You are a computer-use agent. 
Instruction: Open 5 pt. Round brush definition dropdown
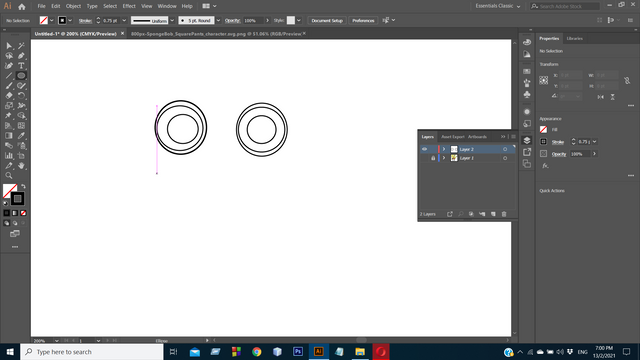pos(218,20)
